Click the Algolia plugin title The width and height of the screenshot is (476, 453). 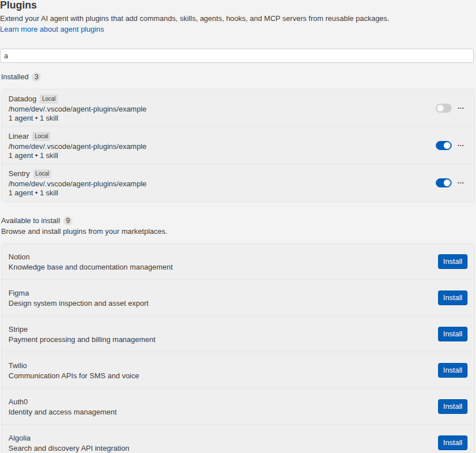coord(19,438)
